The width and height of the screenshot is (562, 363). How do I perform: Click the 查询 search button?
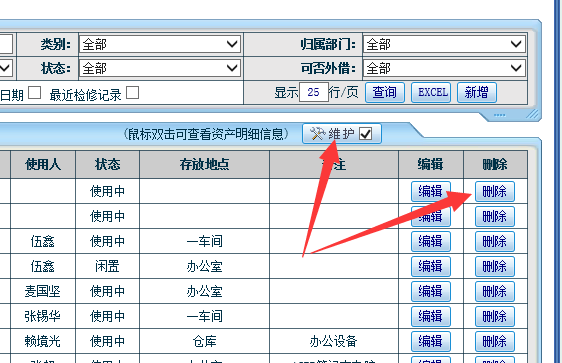tap(385, 92)
